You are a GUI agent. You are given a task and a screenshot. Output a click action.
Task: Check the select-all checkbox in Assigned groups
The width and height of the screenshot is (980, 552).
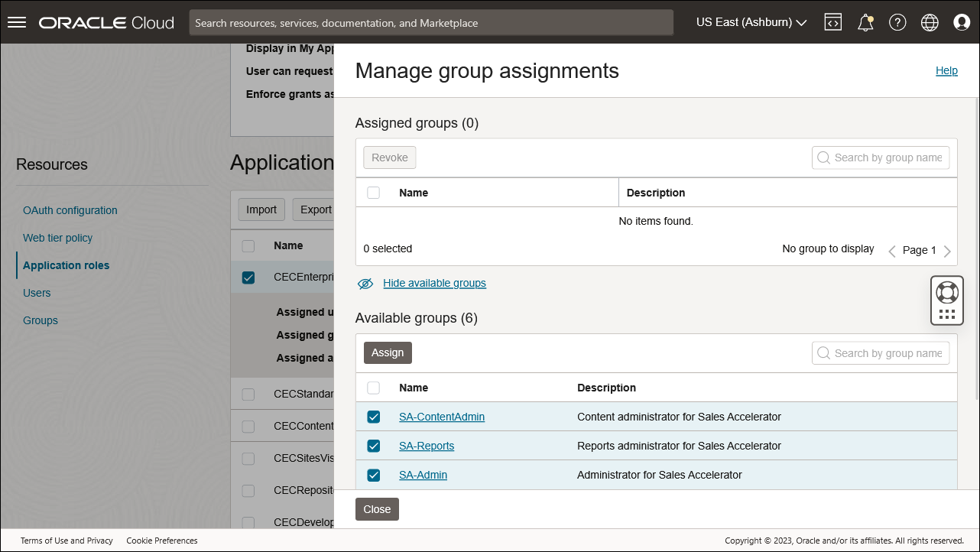pos(373,192)
